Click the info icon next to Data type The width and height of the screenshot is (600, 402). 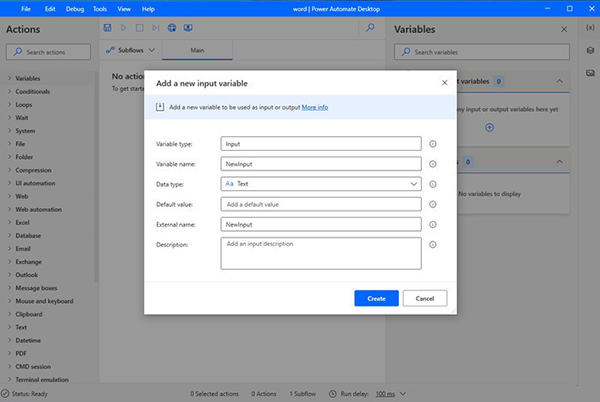433,184
